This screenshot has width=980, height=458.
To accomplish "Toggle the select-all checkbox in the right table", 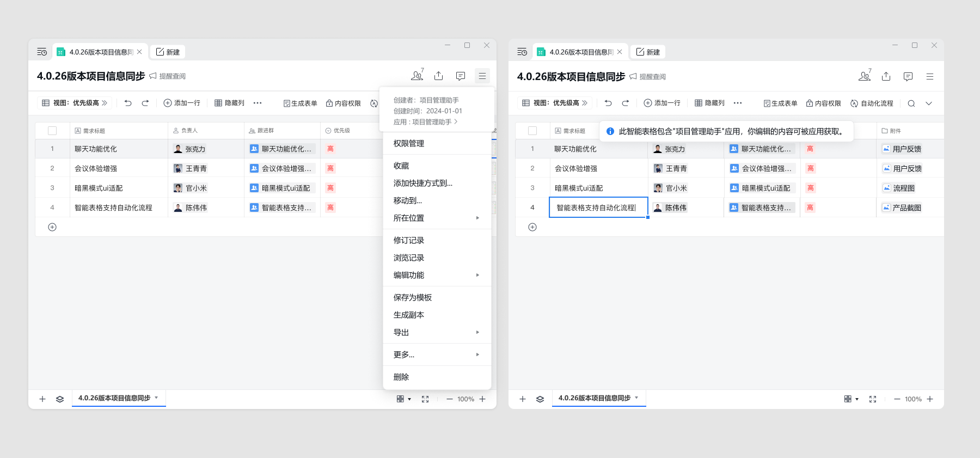I will click(532, 131).
